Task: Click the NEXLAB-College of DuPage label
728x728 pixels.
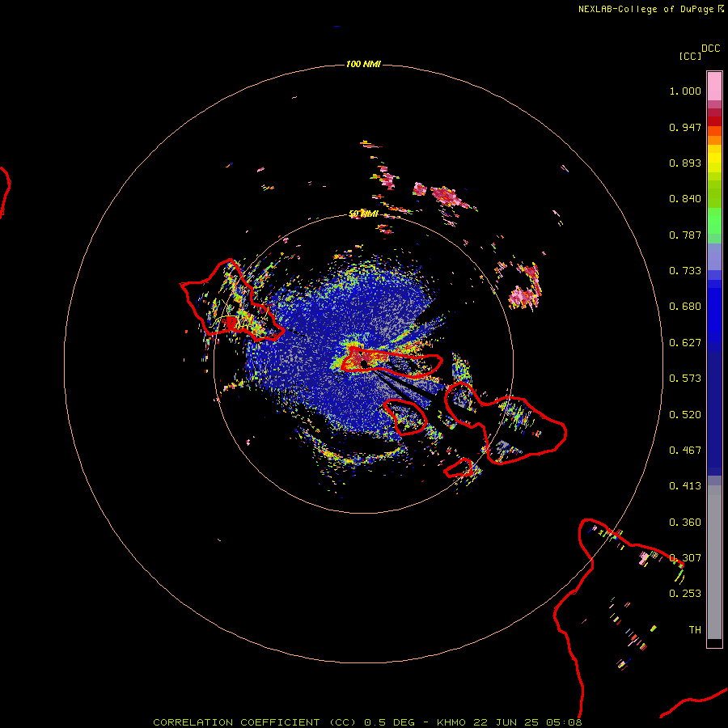Action: tap(645, 9)
